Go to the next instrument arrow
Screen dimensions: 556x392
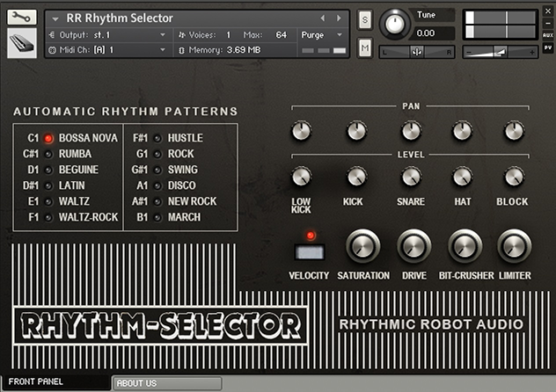340,18
